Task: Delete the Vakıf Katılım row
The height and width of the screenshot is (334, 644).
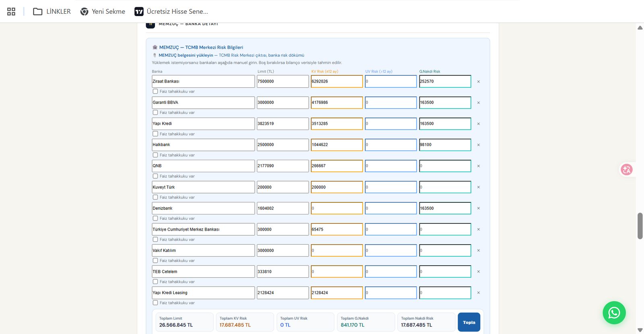Action: (479, 251)
